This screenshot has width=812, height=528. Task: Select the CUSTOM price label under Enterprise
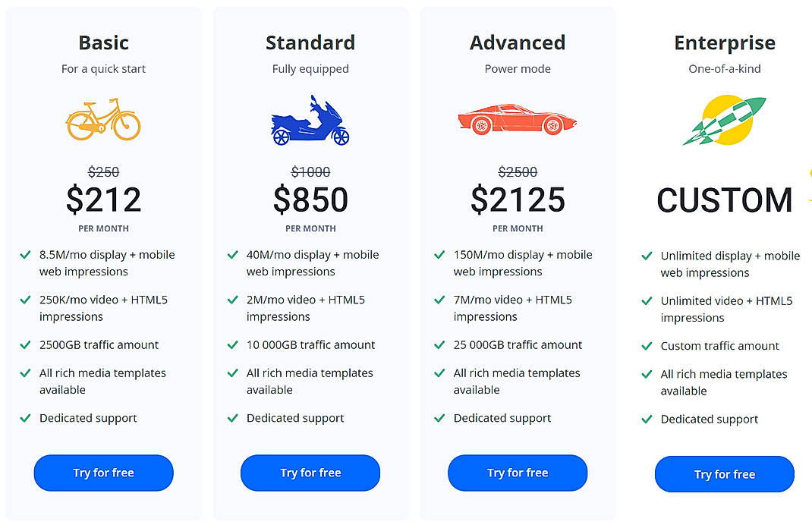click(724, 200)
